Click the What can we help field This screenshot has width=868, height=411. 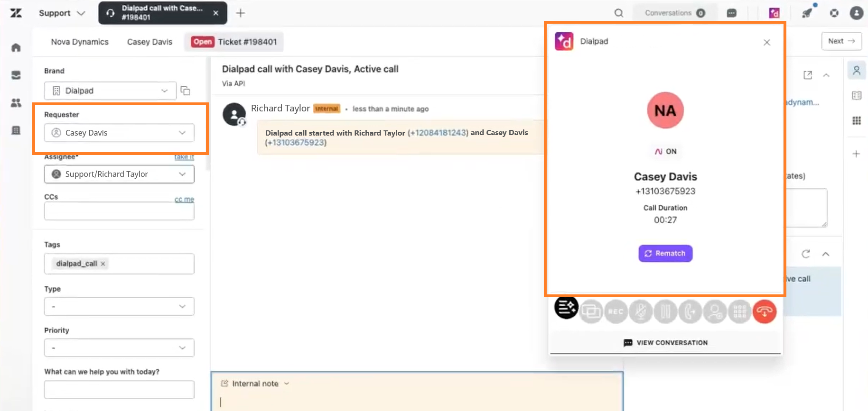point(119,390)
